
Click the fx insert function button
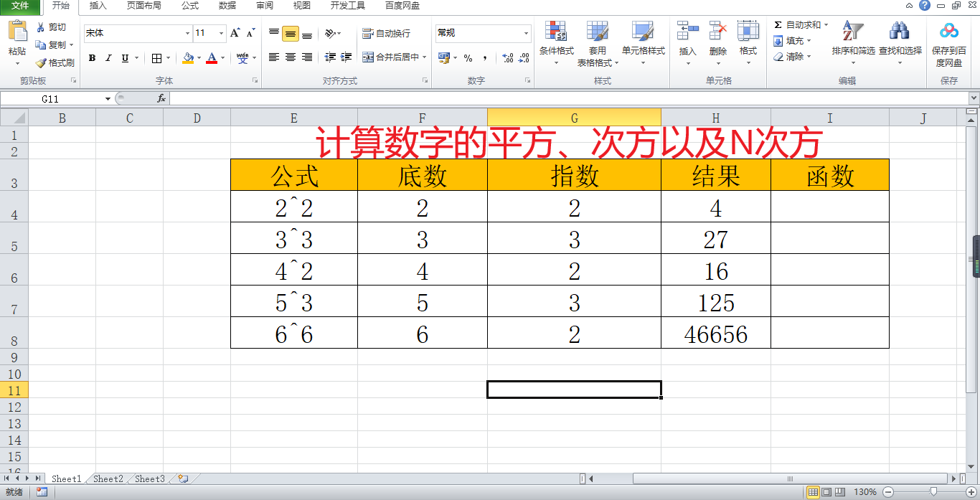[x=161, y=98]
